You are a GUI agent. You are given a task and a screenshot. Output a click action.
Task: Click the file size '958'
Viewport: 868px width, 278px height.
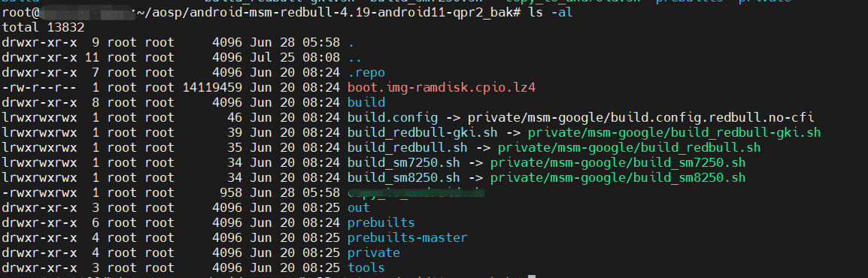coord(232,193)
